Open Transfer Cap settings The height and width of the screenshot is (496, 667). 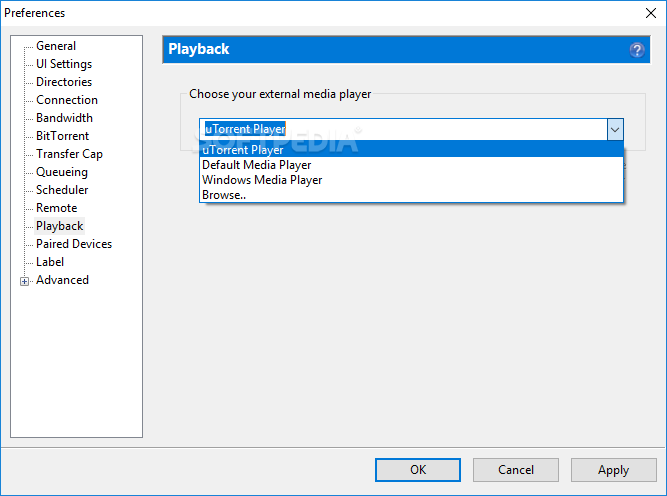click(x=69, y=154)
